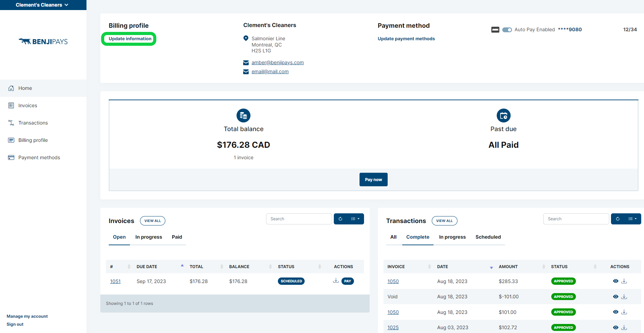The height and width of the screenshot is (333, 644).
Task: Click PAY button for invoice 1051
Action: click(x=348, y=281)
